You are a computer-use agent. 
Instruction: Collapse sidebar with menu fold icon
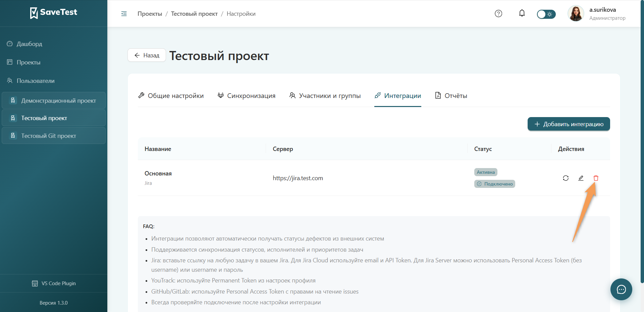(x=124, y=14)
